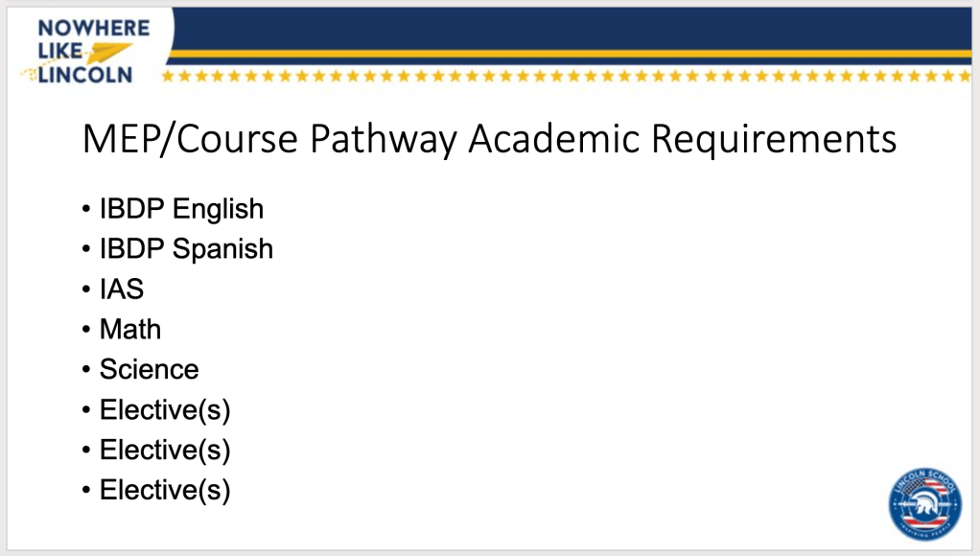This screenshot has height=556, width=980.
Task: Click the word LIKE in the logo
Action: (60, 51)
